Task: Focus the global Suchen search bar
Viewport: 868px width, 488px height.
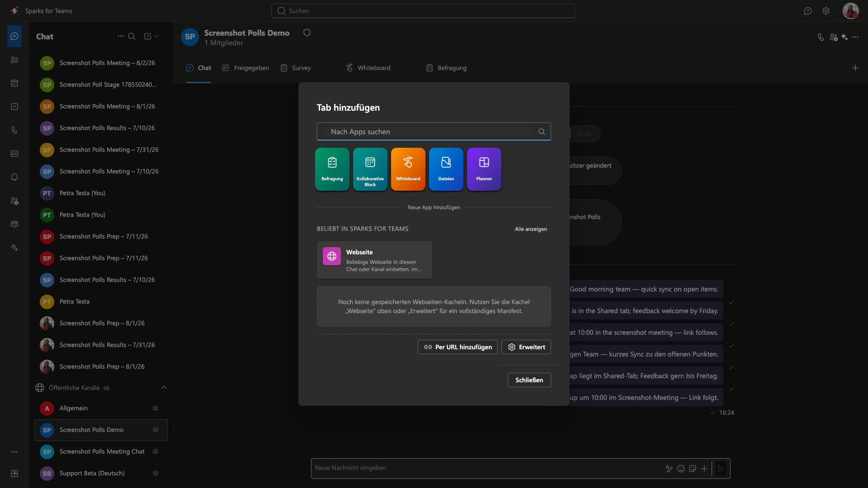Action: tap(423, 11)
